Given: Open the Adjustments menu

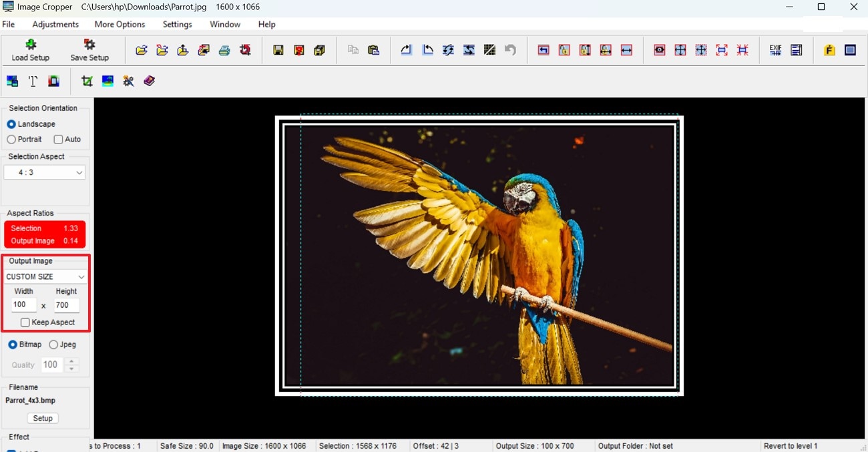Looking at the screenshot, I should pyautogui.click(x=55, y=24).
